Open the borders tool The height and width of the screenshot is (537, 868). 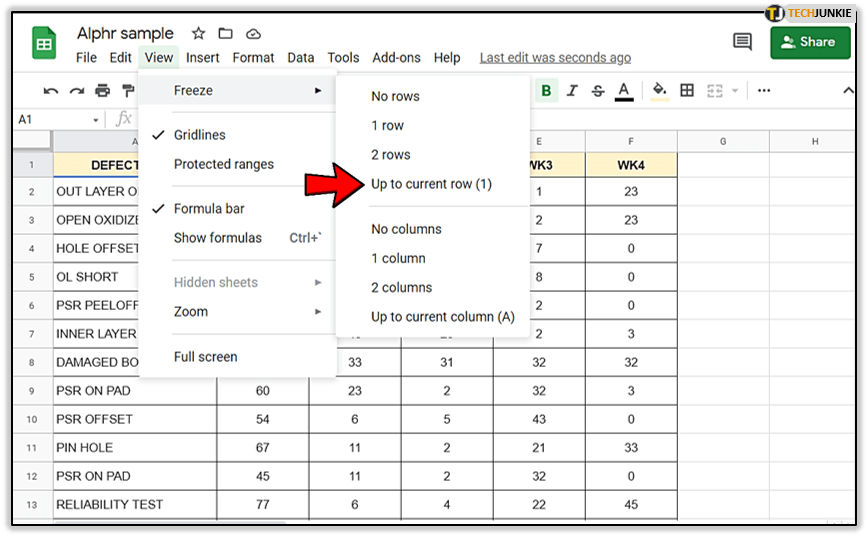[x=687, y=91]
